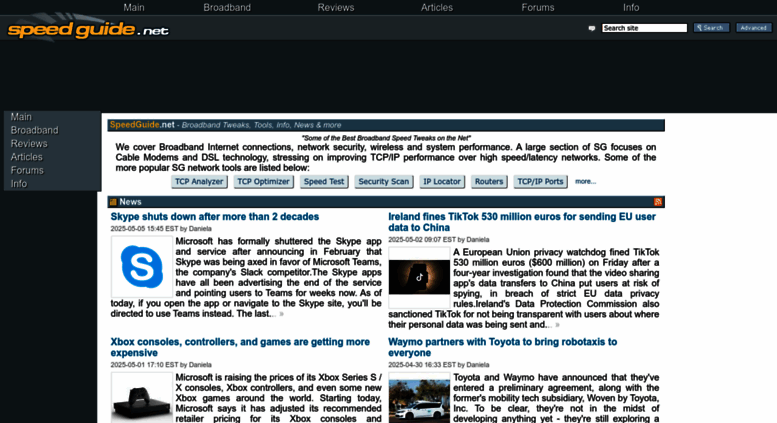
Task: Launch the TCP Analyzer tool
Action: coord(199,182)
